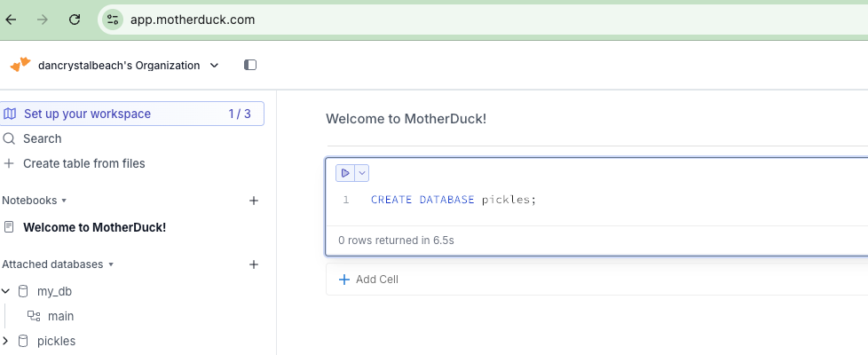The height and width of the screenshot is (355, 868).
Task: Click line number 1 in the cell
Action: (346, 200)
